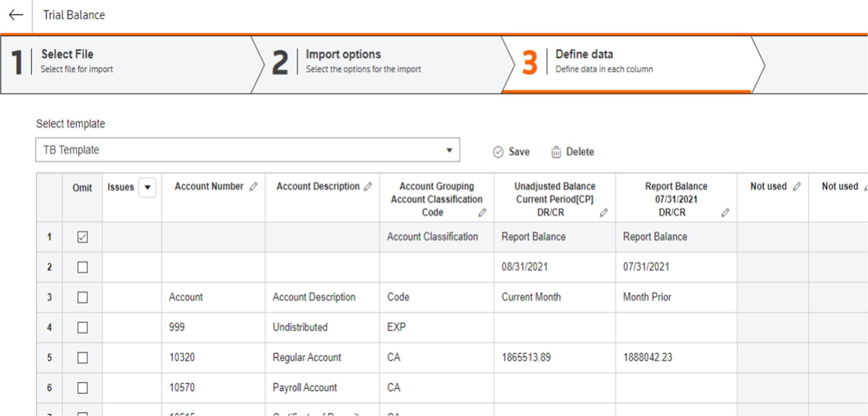868x416 pixels.
Task: Open the TB Template dropdown
Action: point(449,150)
